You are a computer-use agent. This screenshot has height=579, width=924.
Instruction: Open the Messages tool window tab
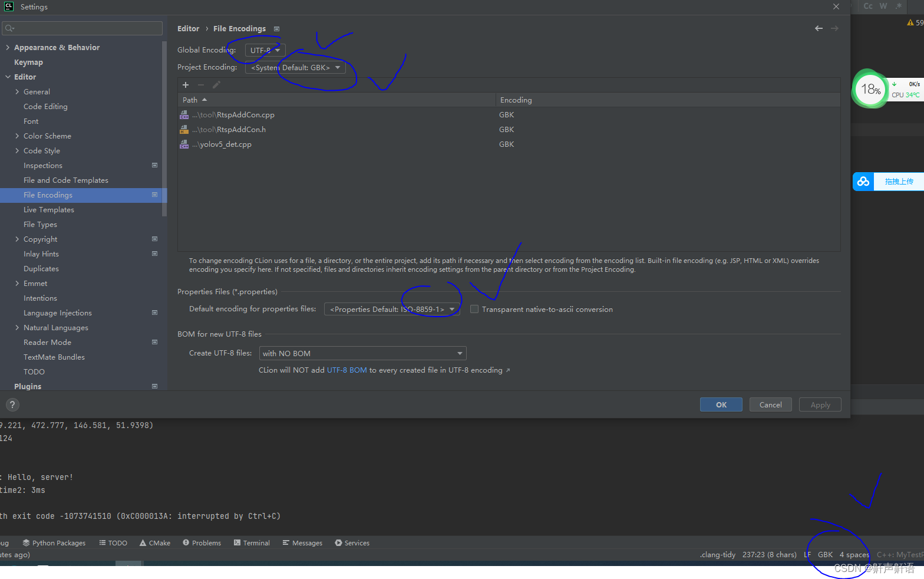[302, 543]
